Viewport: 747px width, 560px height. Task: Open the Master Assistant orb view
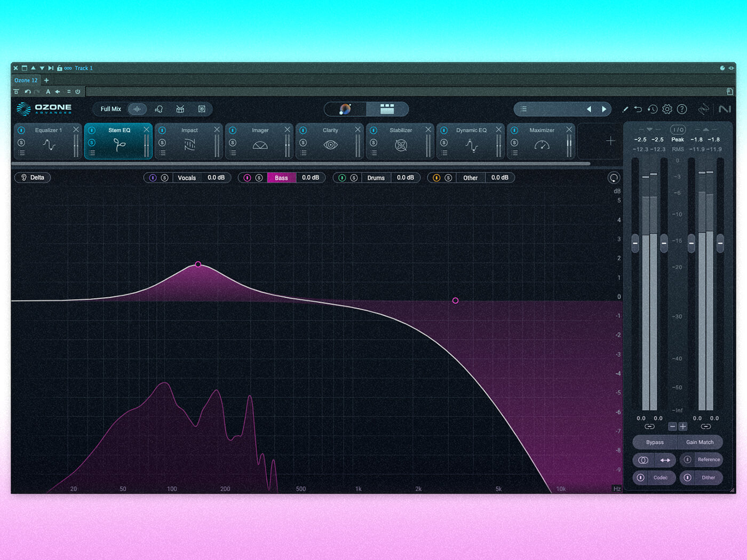345,109
